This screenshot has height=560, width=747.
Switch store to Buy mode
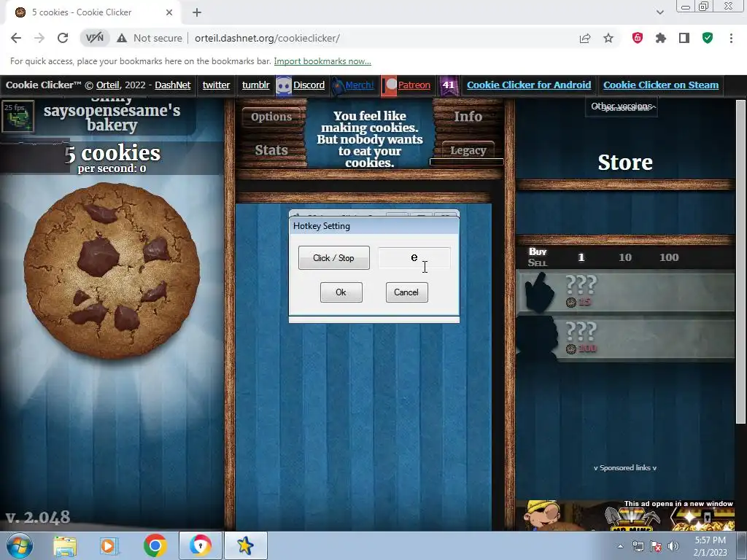pos(538,252)
